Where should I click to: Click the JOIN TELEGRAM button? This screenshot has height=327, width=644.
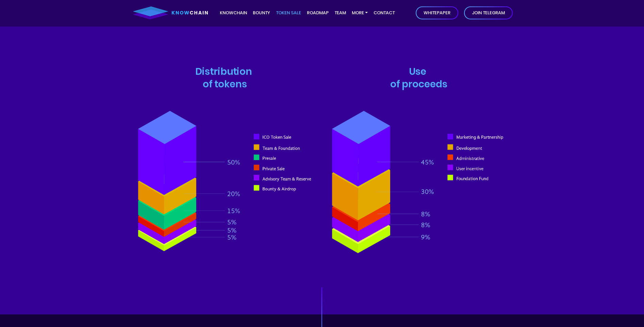[x=488, y=13]
